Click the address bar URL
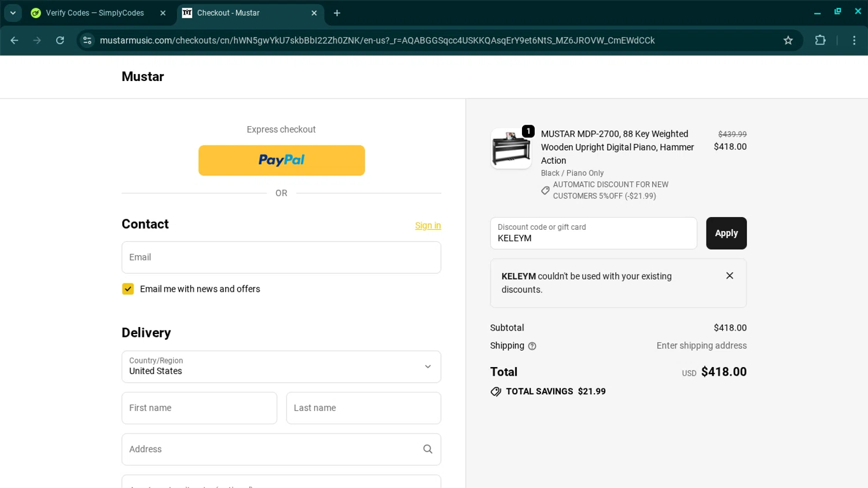Viewport: 868px width, 488px height. [x=377, y=41]
